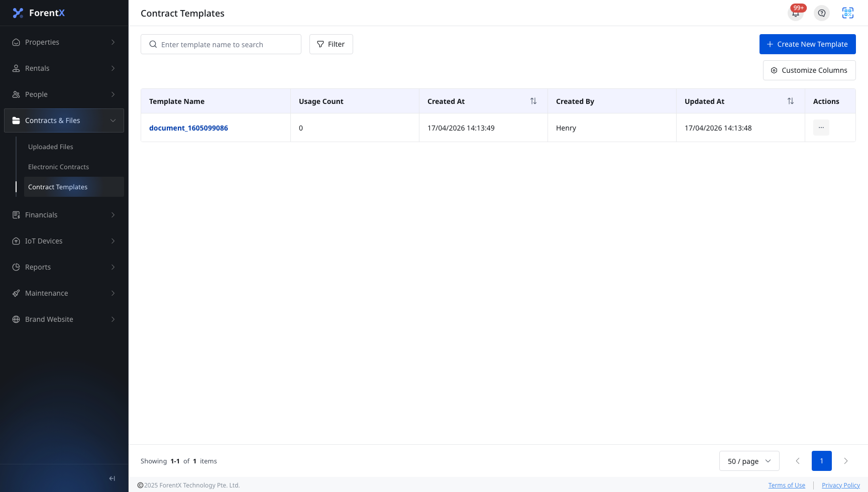Click the ForentX logo
Screen dimensions: 868x492
pos(39,13)
